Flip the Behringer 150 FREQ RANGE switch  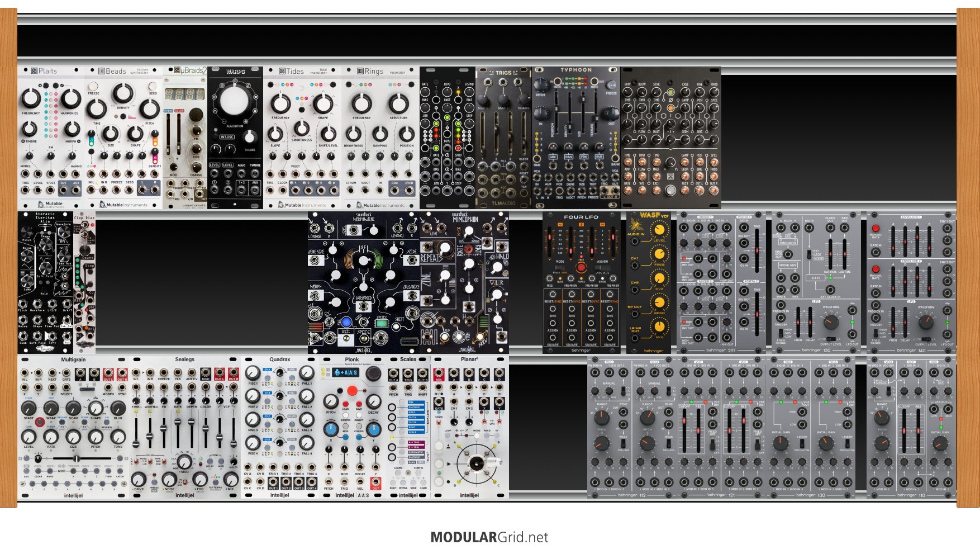pos(781,333)
